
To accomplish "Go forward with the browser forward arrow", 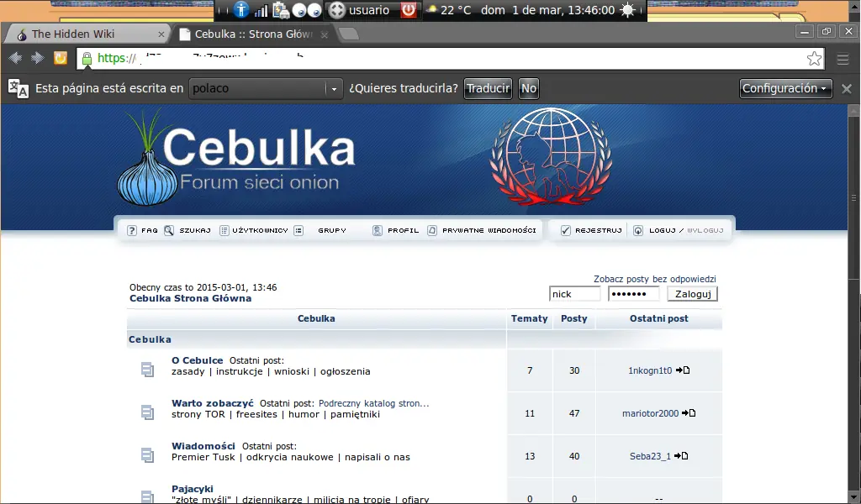I will click(37, 58).
